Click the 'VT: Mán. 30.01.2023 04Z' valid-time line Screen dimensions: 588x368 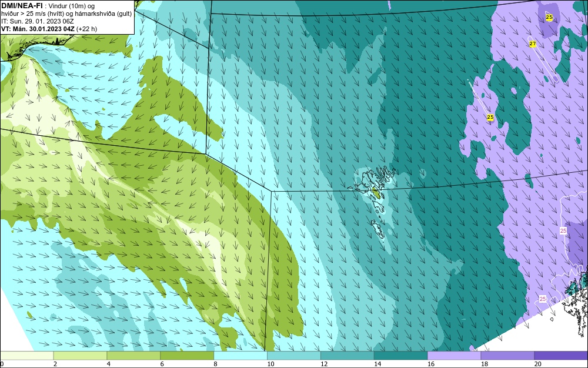pyautogui.click(x=38, y=29)
